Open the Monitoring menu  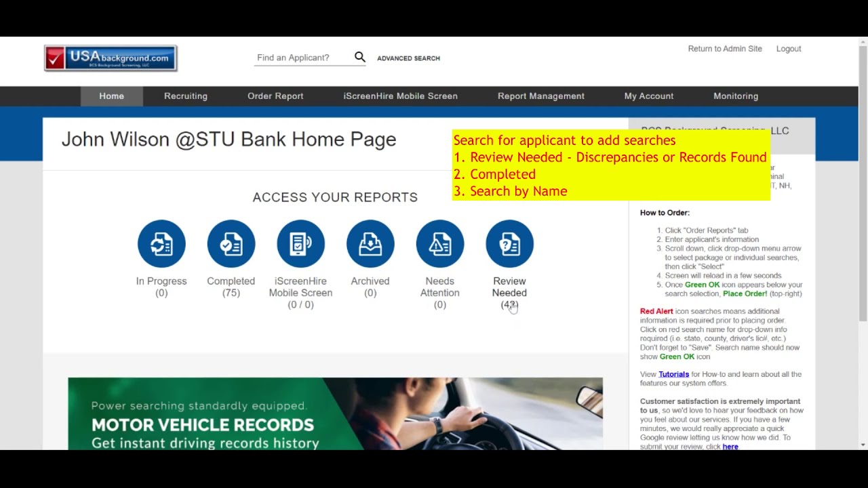tap(736, 96)
